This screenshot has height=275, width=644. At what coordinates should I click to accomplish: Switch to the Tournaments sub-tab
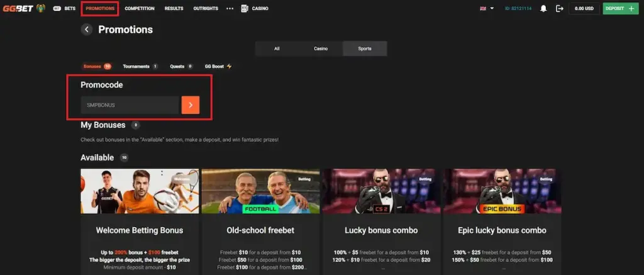tap(140, 66)
